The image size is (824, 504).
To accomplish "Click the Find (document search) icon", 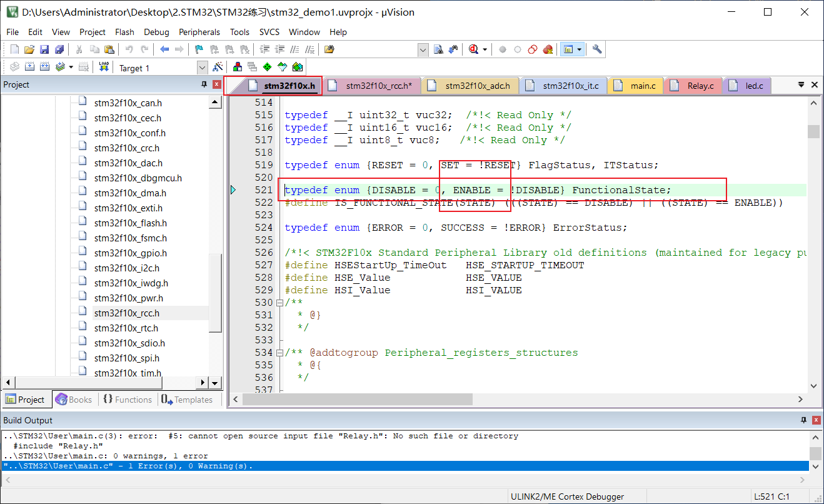I will pyautogui.click(x=438, y=49).
